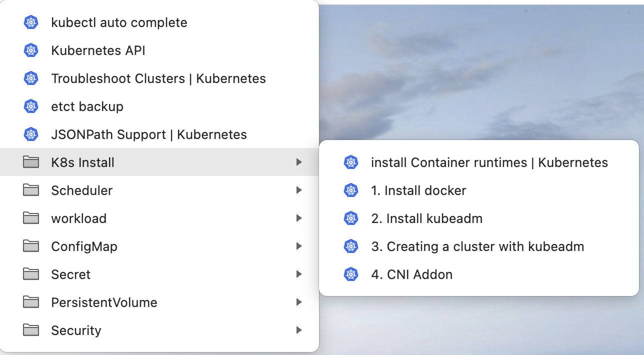Open the Troubleshoot Clusters bookmark
Viewport: 644px width, 355px height.
point(158,78)
